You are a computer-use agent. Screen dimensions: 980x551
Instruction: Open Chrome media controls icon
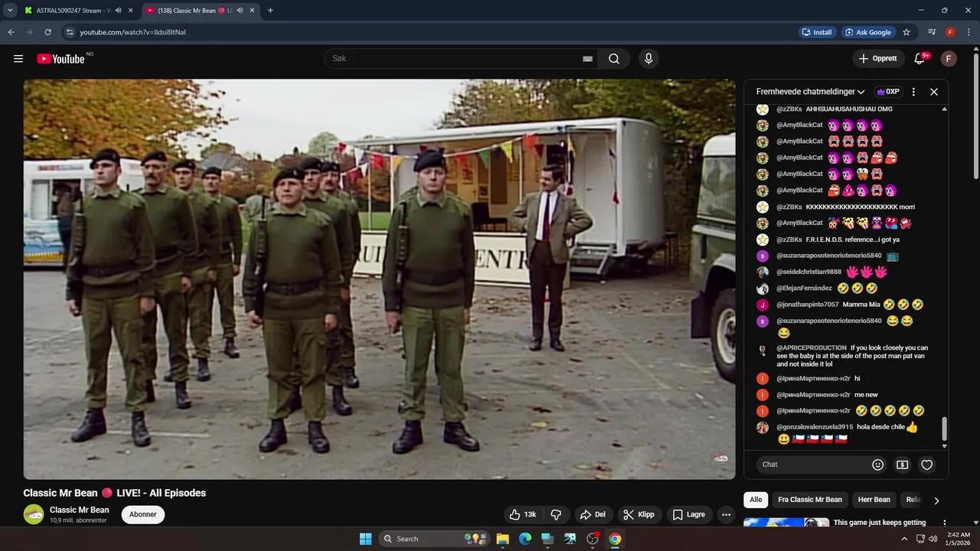[x=932, y=32]
